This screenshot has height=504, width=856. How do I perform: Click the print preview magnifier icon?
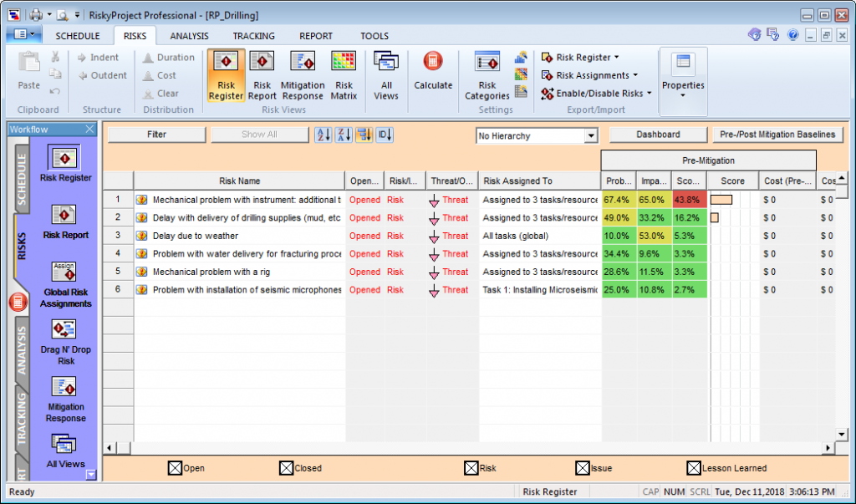(63, 15)
